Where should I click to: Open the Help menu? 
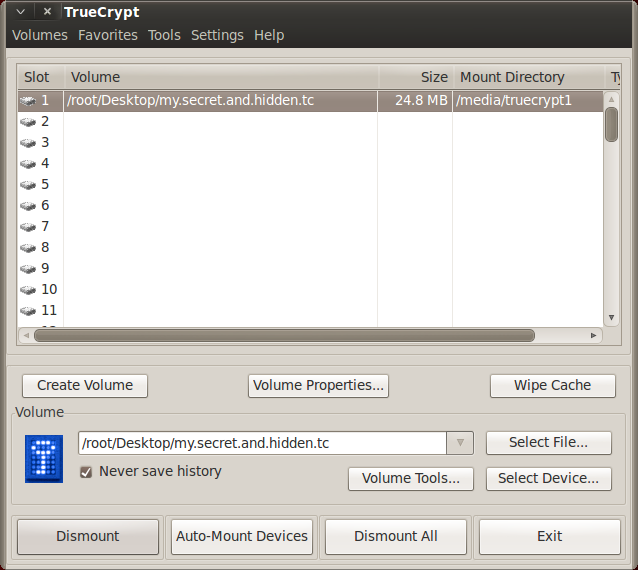pyautogui.click(x=269, y=35)
